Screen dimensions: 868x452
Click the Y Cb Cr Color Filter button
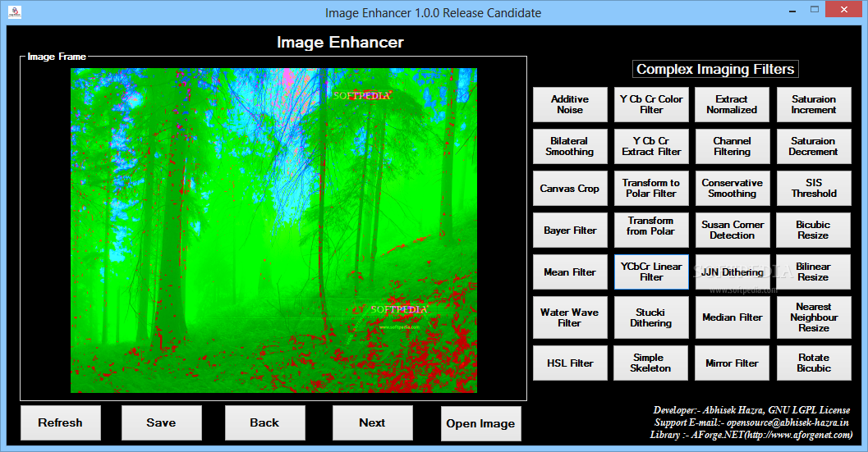pos(651,104)
